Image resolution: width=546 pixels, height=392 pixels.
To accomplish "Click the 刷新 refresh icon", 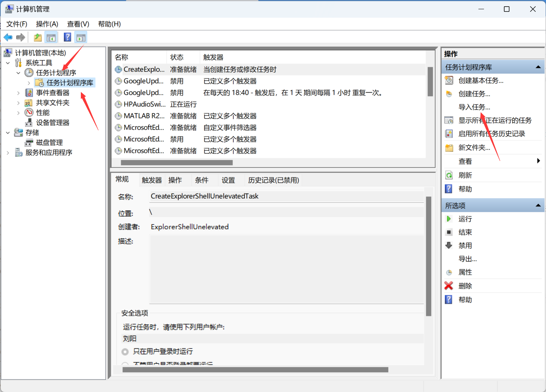I will click(x=449, y=175).
